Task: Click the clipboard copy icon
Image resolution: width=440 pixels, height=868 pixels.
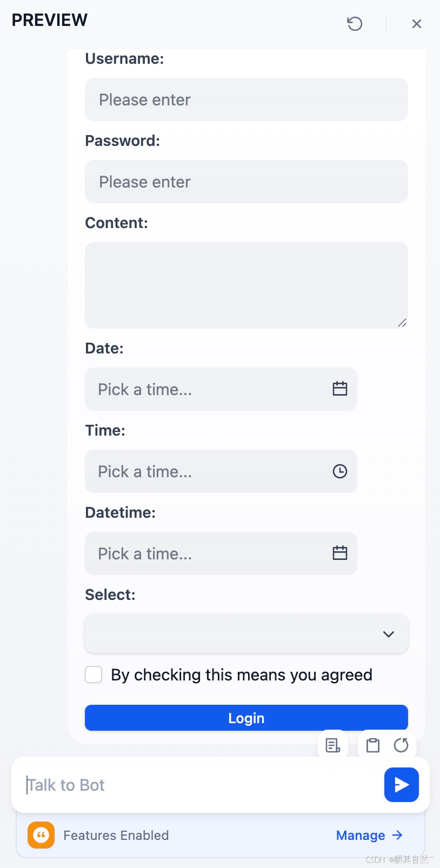Action: [x=373, y=745]
